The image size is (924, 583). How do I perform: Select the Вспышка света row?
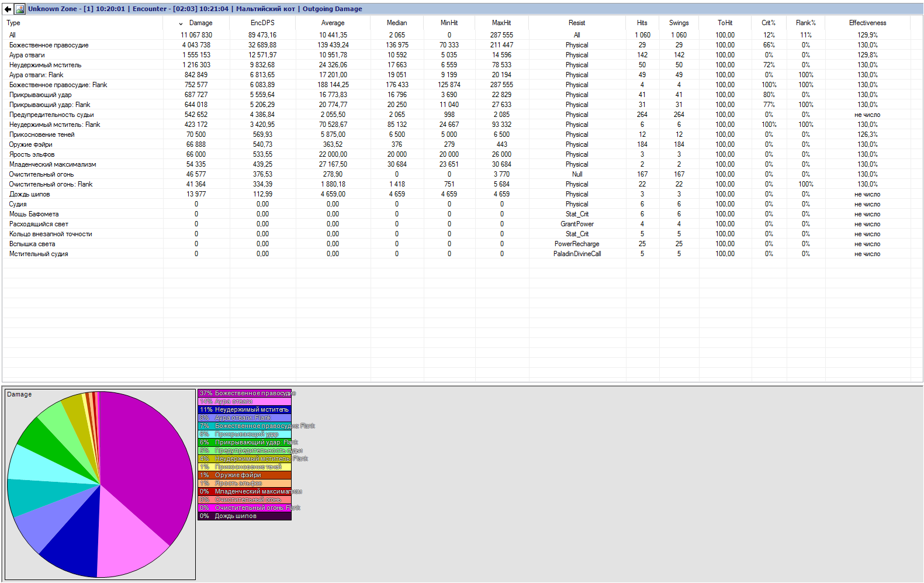(x=462, y=244)
